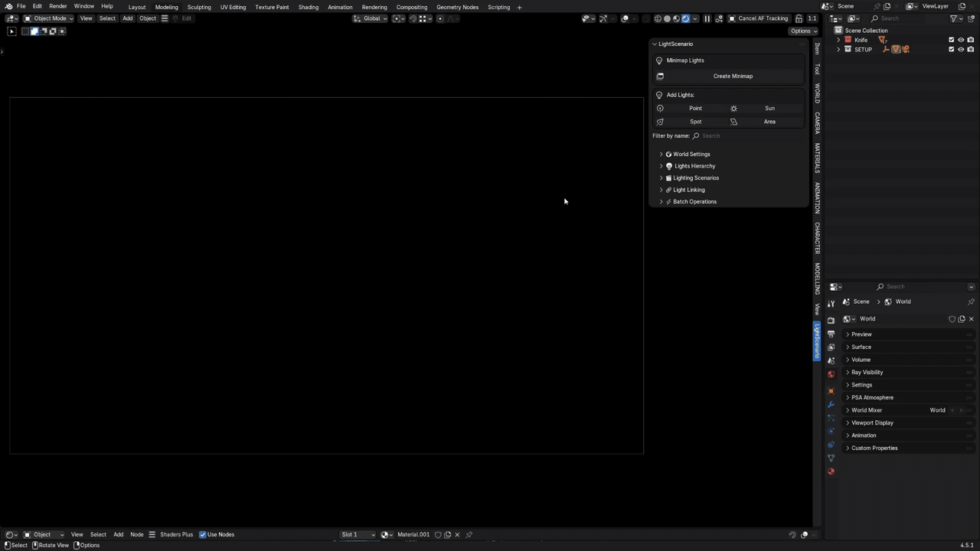
Task: Open the Object Mode dropdown
Action: [48, 18]
